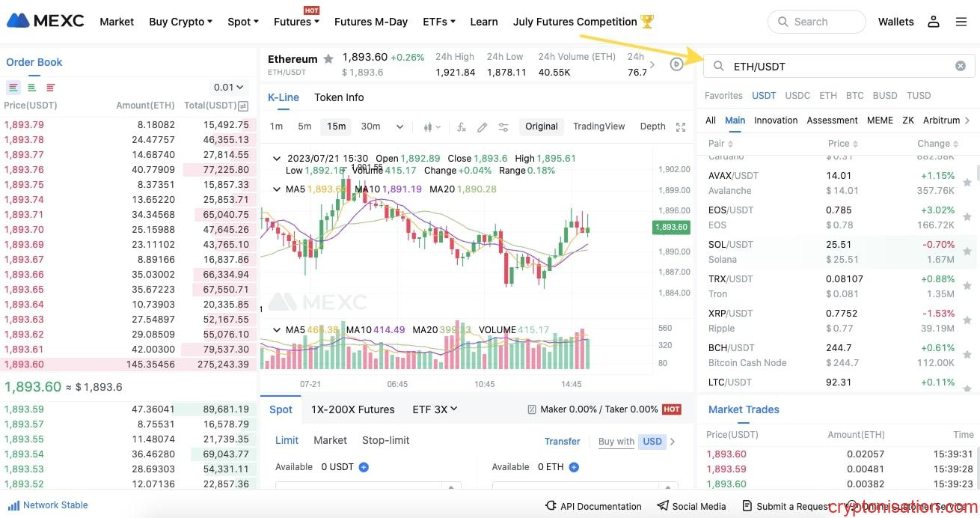Expand chart to fullscreen

[x=680, y=127]
